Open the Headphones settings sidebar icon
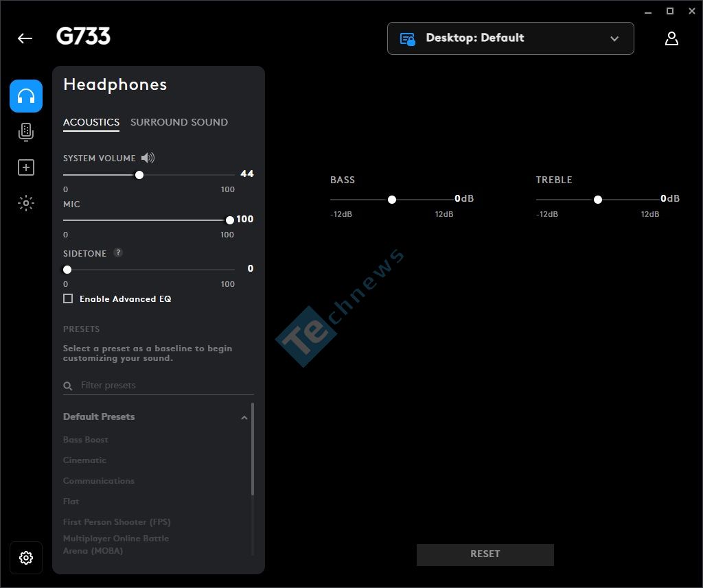 point(26,96)
